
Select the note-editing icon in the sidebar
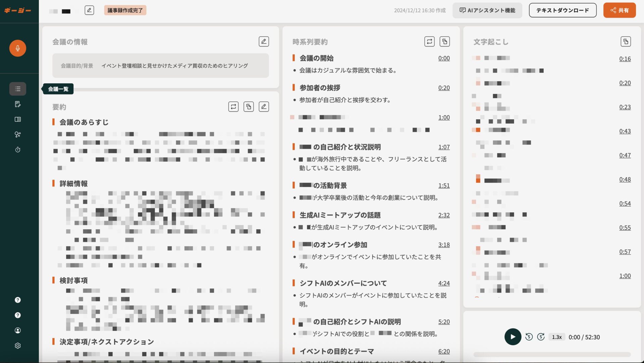[17, 104]
